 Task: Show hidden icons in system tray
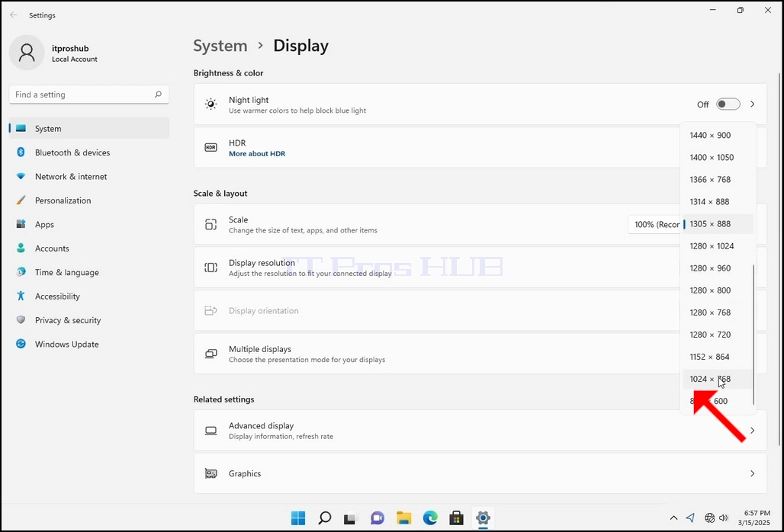point(673,518)
